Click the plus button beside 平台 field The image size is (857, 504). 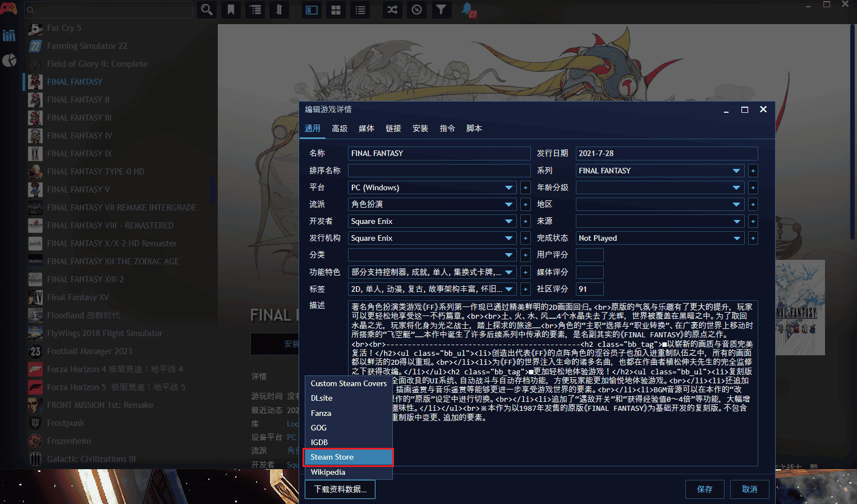click(525, 187)
